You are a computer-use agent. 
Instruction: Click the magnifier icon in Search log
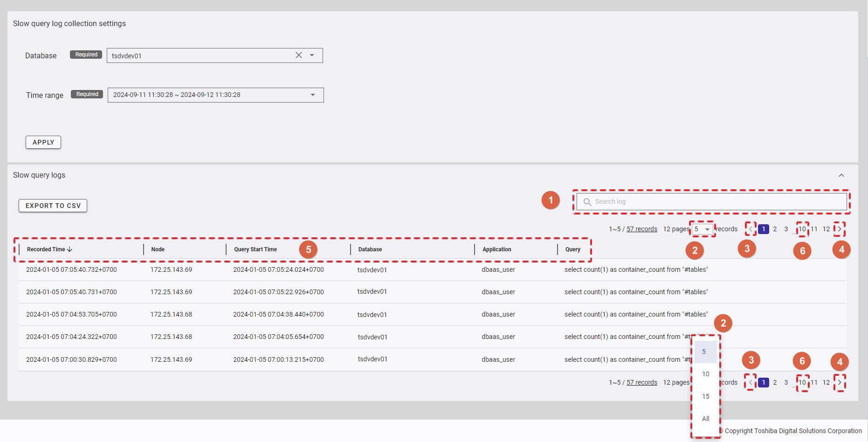coord(587,202)
